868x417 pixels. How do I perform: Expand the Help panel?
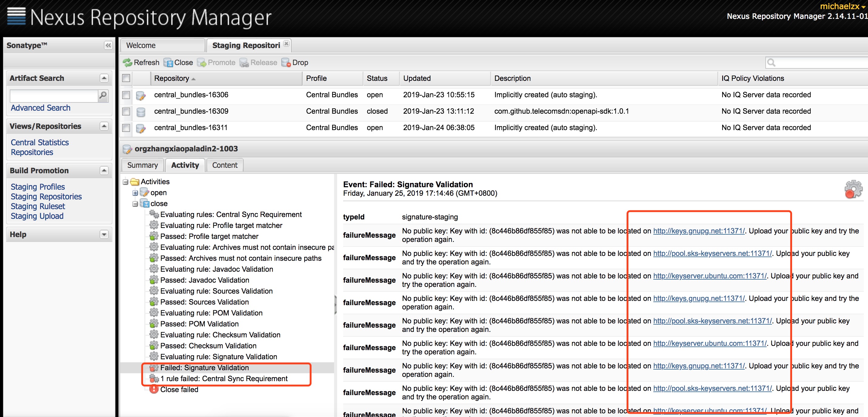pos(104,234)
